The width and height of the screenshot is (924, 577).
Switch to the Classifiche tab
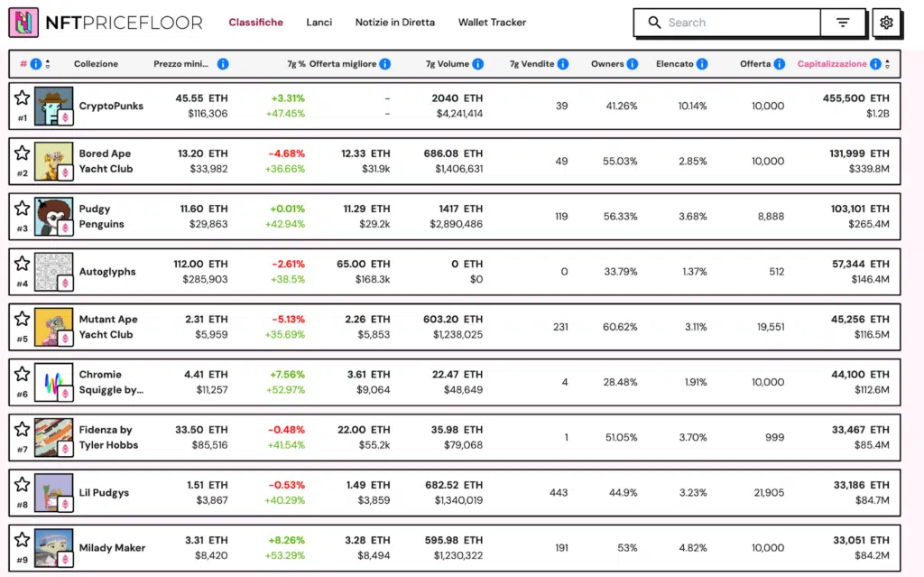[x=255, y=23]
